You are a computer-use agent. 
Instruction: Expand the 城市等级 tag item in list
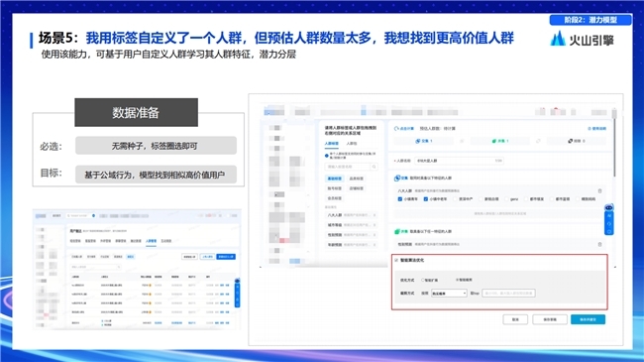[351, 225]
